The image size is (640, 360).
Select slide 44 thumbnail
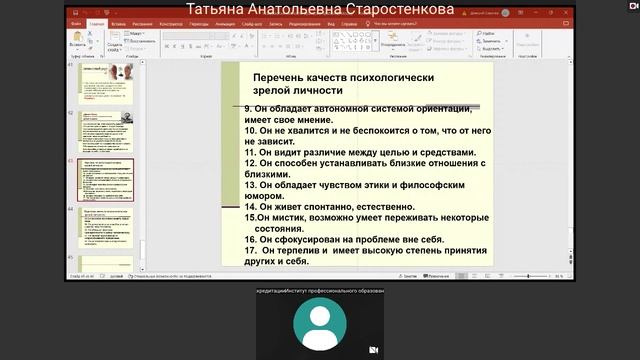point(106,228)
